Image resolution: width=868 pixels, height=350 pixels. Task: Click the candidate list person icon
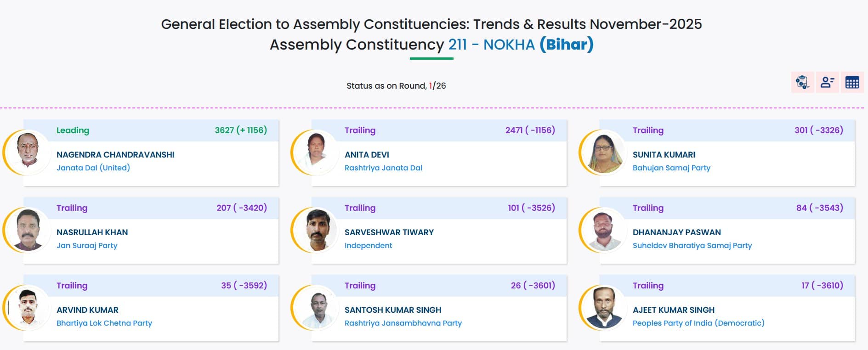tap(827, 82)
